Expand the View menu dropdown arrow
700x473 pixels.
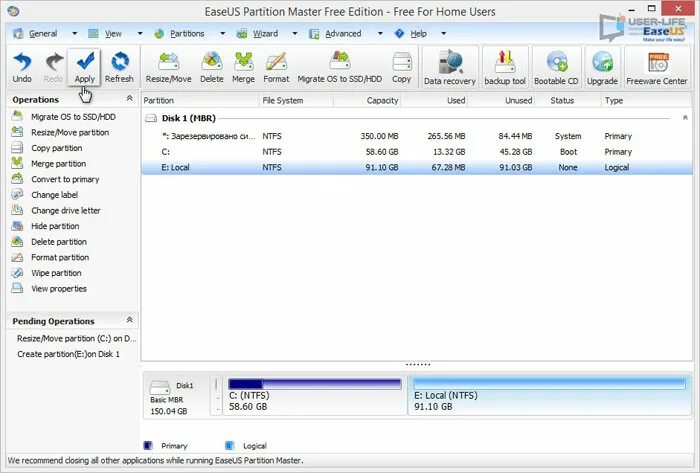pos(140,33)
